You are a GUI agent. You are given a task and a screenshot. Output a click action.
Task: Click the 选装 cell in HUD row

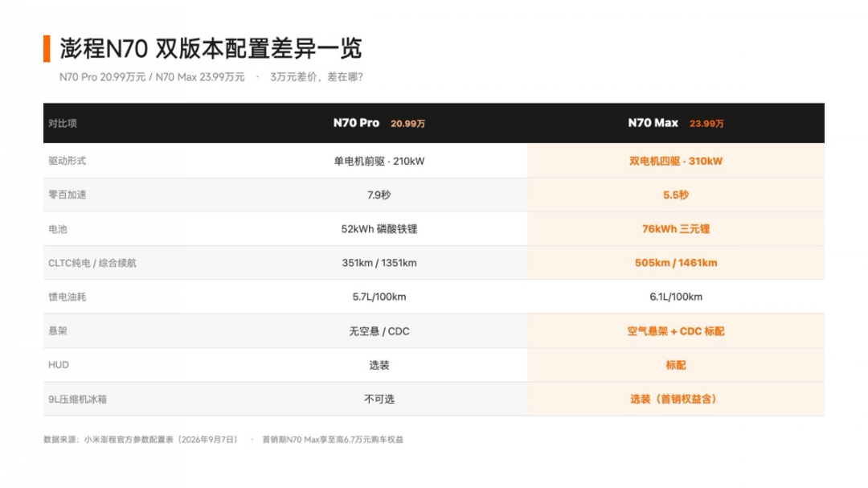pos(379,365)
